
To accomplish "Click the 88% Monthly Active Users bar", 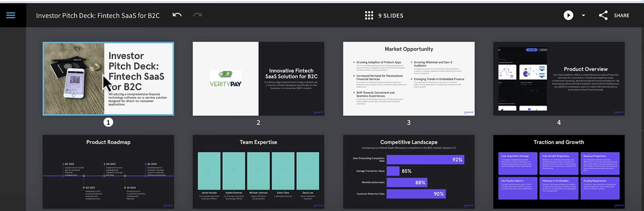I will (x=407, y=182).
